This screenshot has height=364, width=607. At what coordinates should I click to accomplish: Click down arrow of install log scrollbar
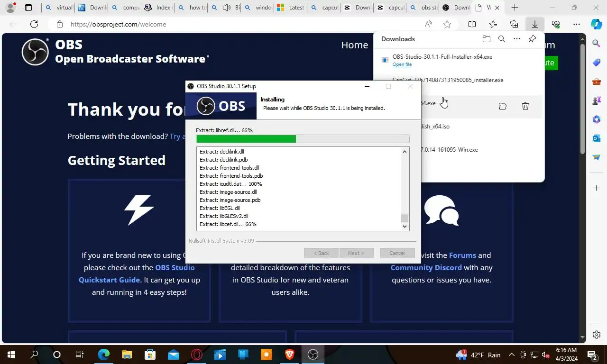[405, 227]
